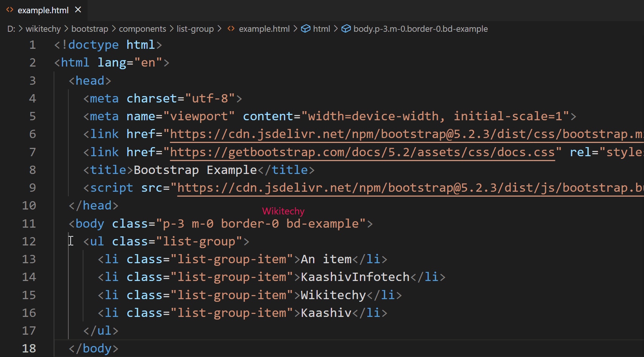Select bootstrap in the breadcrumb path
This screenshot has height=357, width=644.
[90, 29]
